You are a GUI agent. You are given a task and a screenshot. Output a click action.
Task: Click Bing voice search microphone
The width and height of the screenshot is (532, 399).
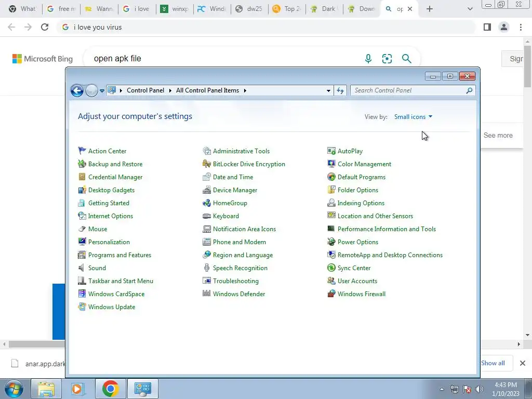(368, 59)
